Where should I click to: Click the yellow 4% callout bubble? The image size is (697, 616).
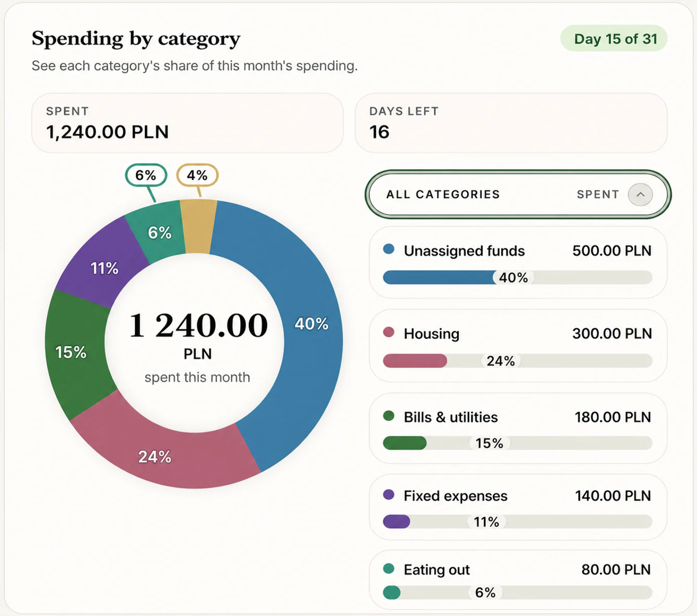click(197, 175)
